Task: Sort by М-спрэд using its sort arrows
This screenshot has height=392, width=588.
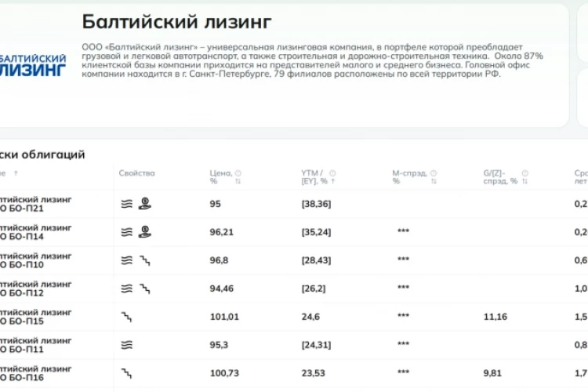Action: [434, 181]
